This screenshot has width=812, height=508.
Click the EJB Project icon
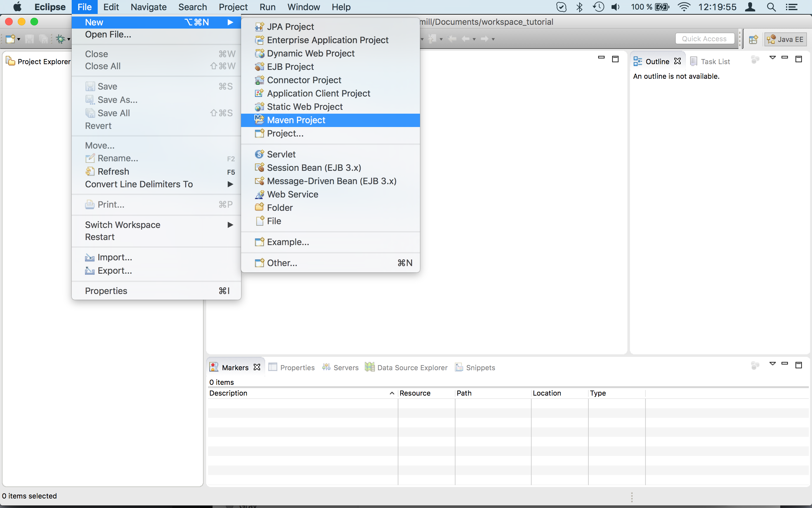click(259, 67)
